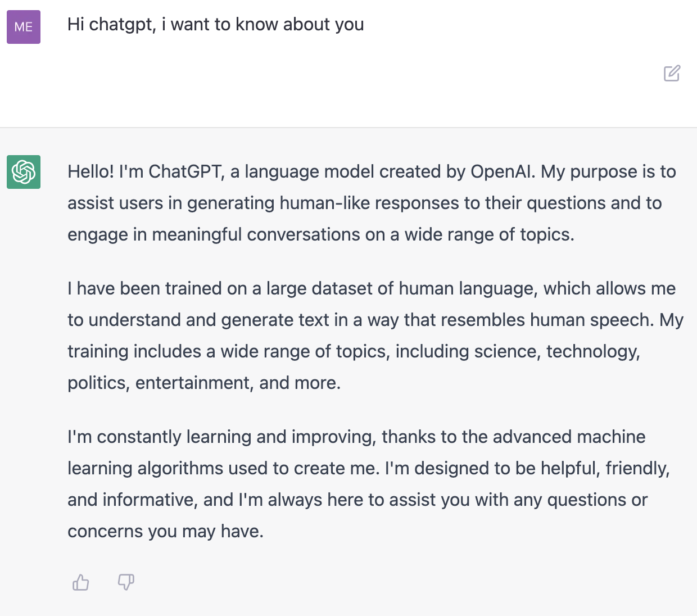
Task: Click the thumbs down feedback icon
Action: click(x=125, y=583)
